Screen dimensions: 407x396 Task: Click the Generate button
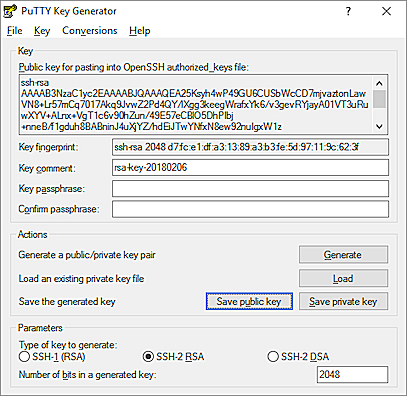[x=343, y=255]
